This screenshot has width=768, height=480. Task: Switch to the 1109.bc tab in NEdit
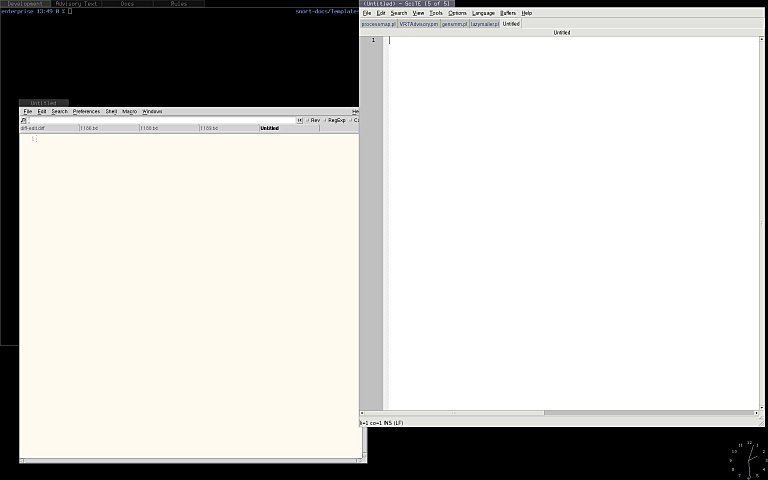click(x=229, y=128)
